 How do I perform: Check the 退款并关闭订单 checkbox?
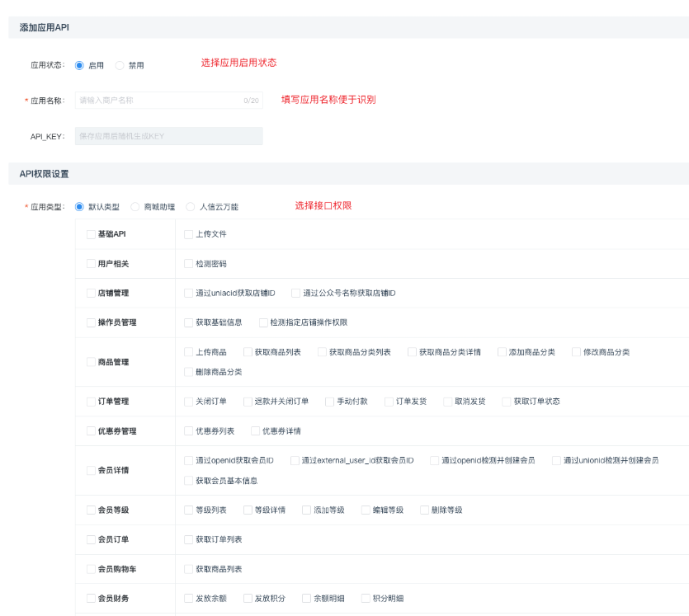(x=248, y=402)
